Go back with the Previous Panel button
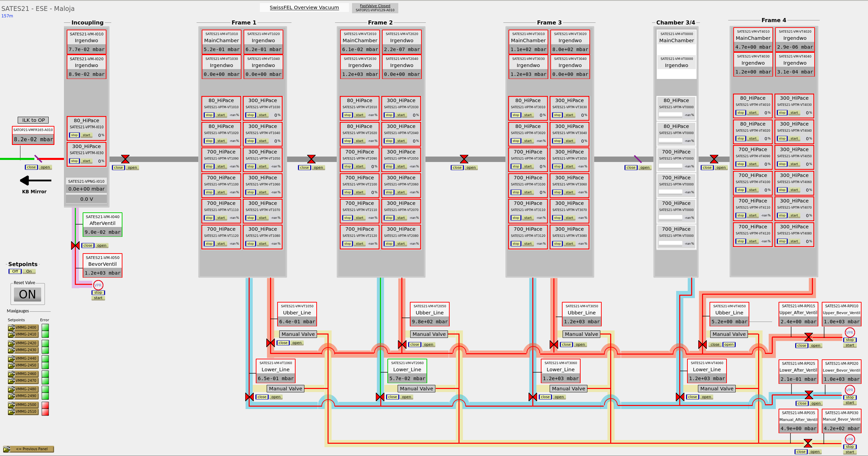 [29, 449]
